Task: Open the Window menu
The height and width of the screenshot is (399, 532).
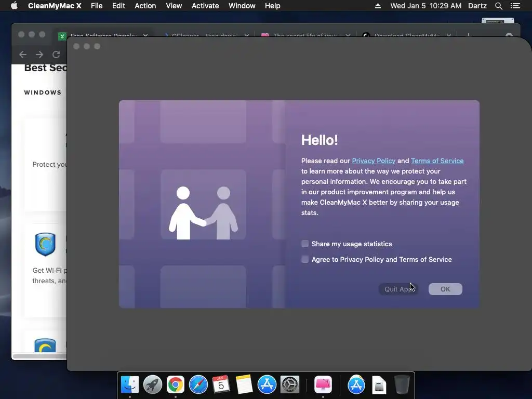Action: tap(242, 6)
